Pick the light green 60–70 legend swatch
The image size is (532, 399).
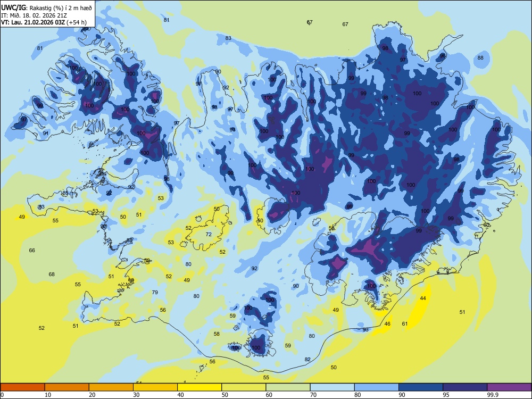click(x=288, y=387)
